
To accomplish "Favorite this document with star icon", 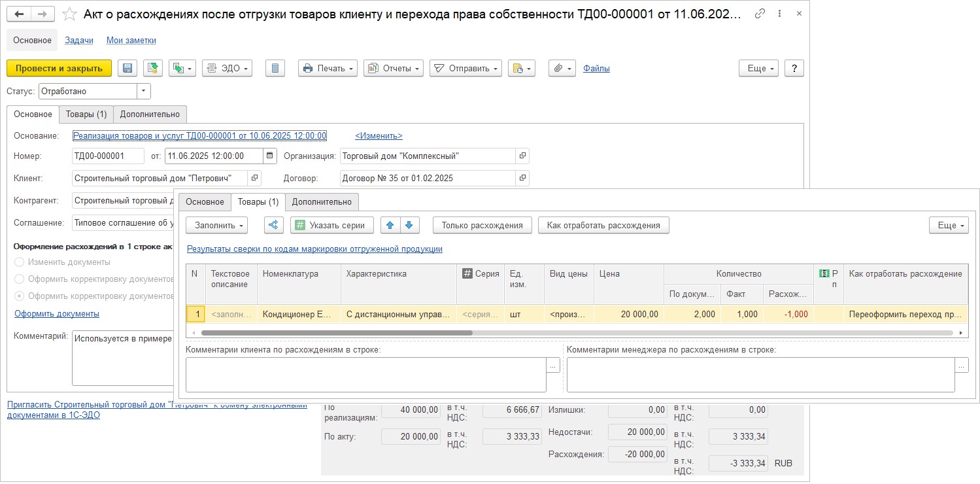I will click(x=69, y=14).
